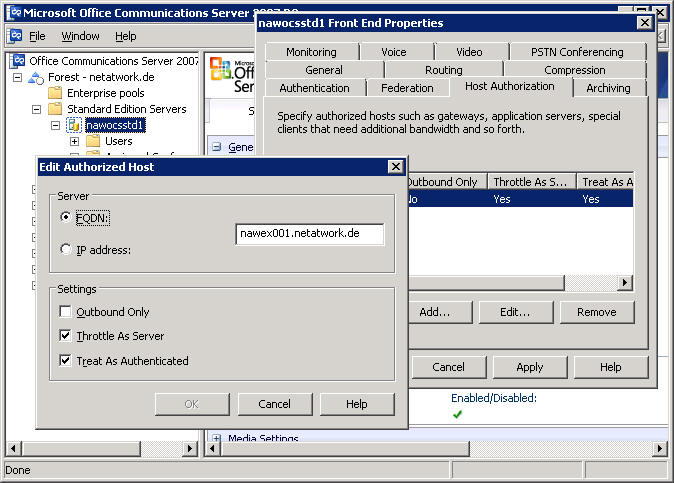Expand the Users tree node

click(74, 141)
